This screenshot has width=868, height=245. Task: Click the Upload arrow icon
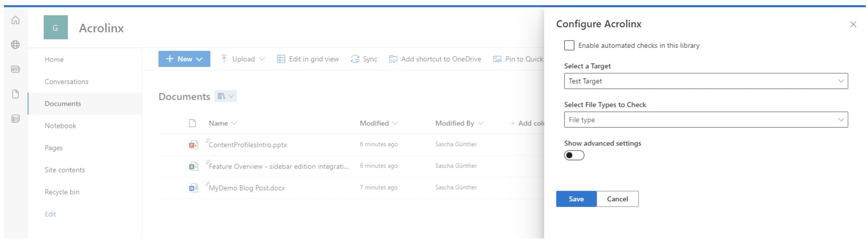pos(224,59)
